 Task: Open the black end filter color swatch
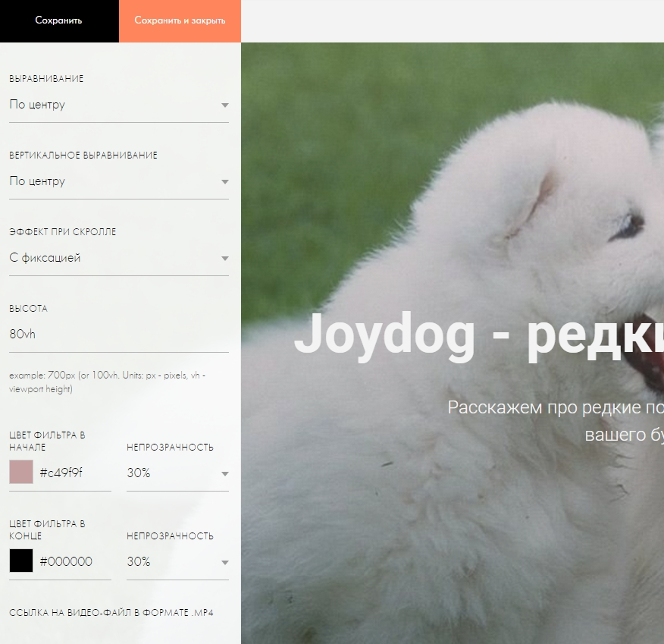(x=21, y=561)
